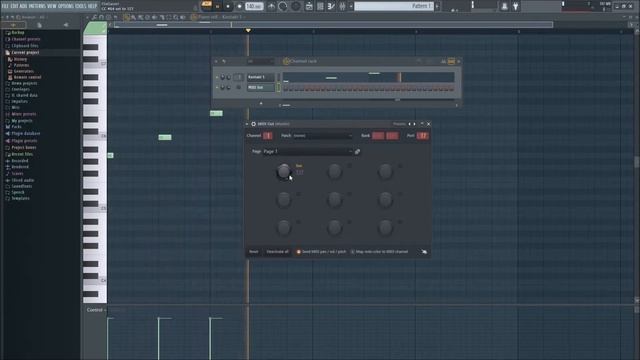The image size is (640, 360).
Task: Click the Deactivate all button
Action: (x=278, y=252)
